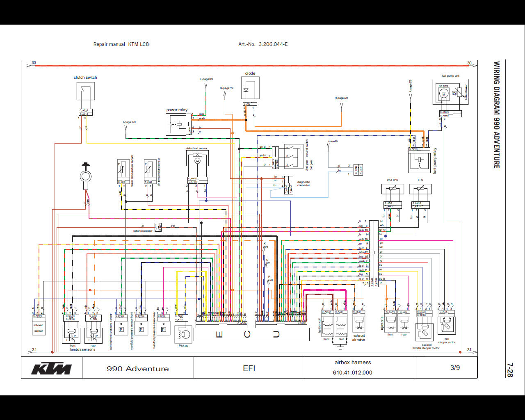Select the 2nd TPS sensor symbol
This screenshot has height=420, width=525.
tap(393, 189)
